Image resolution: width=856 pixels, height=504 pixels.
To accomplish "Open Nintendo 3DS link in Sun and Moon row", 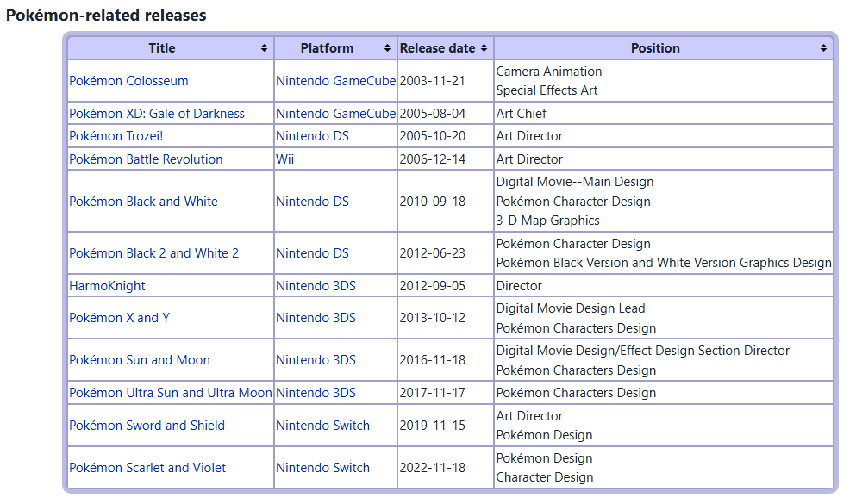I will coord(316,360).
